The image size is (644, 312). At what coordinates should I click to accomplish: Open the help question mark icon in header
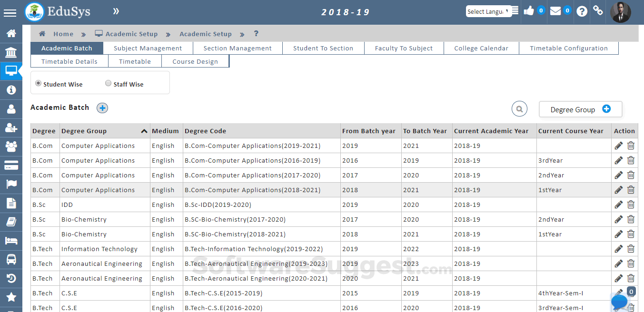(x=582, y=11)
